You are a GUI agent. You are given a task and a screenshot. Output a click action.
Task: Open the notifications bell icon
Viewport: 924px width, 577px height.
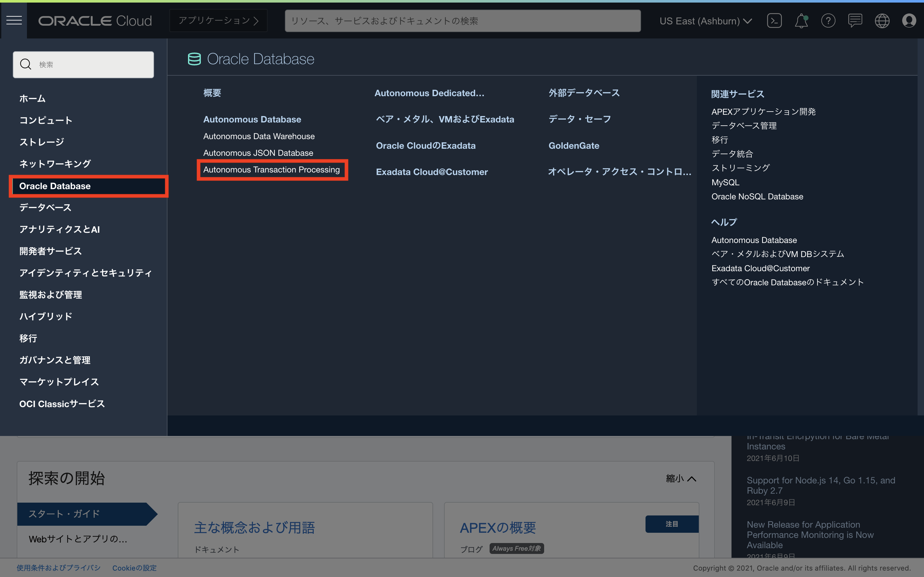point(801,21)
